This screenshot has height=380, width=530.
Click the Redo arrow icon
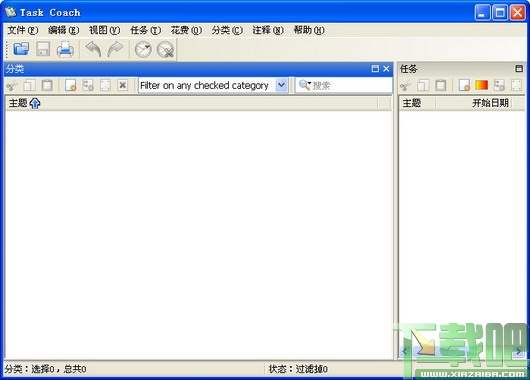[x=115, y=49]
